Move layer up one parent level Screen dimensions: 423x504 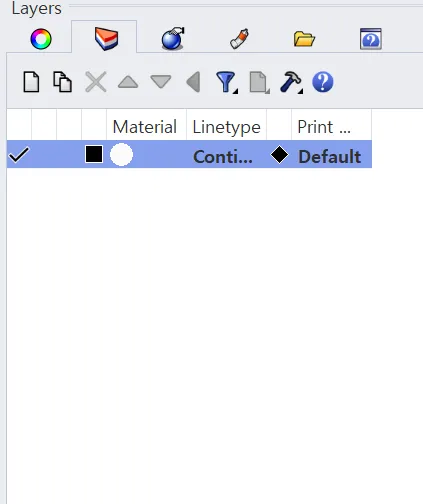tap(193, 82)
